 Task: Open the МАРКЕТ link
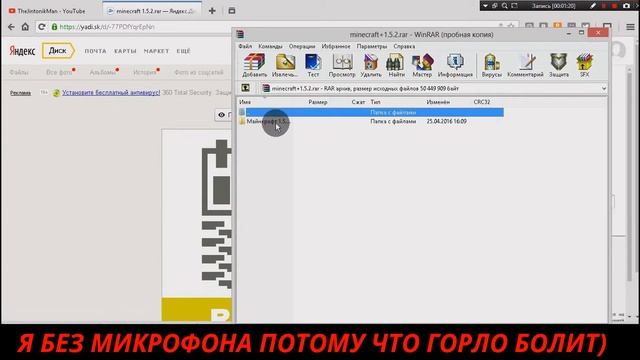(x=156, y=51)
